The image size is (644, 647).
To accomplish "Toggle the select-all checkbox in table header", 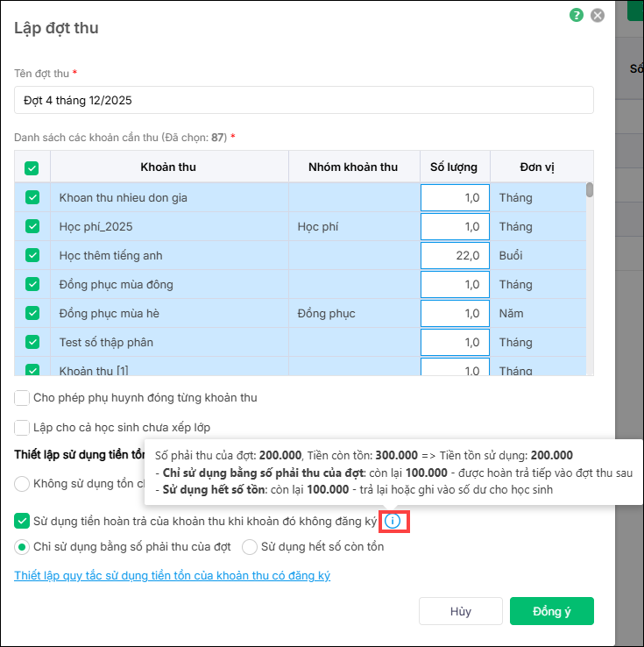I will point(32,167).
